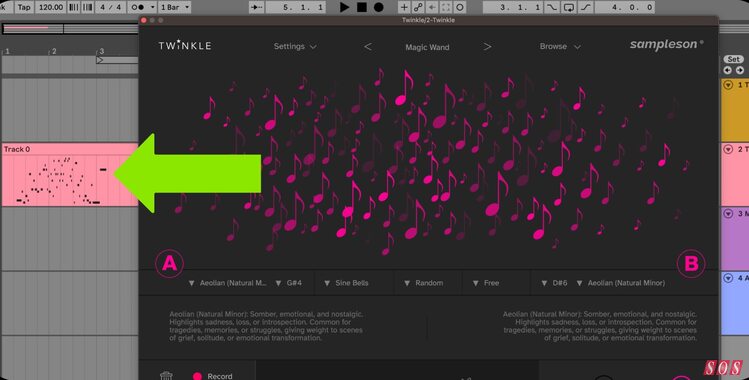
Task: Toggle the punch-out switch icon
Action: (586, 7)
